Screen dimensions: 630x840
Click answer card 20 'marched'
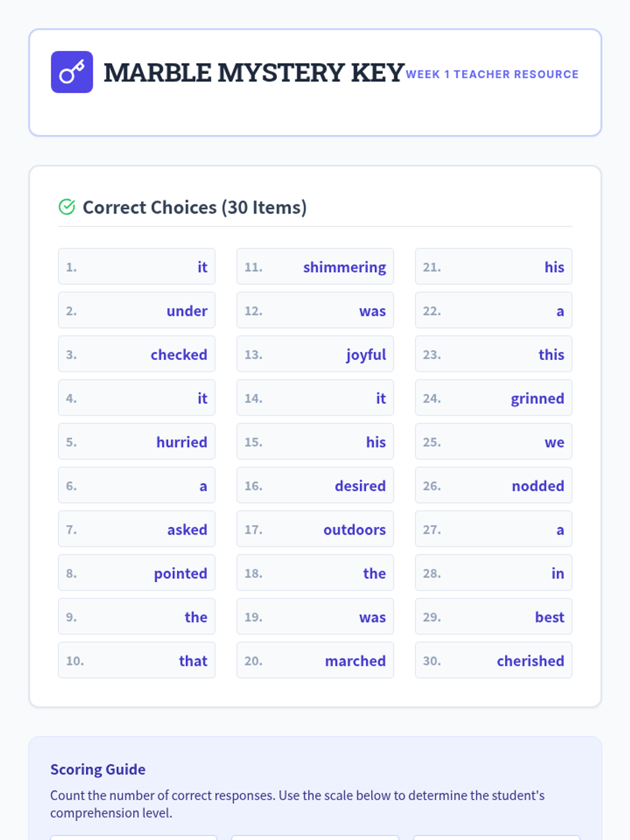pos(315,660)
